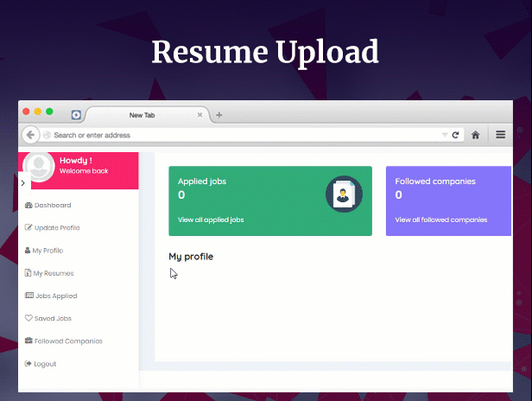Click the yellow minimize window button

tap(38, 111)
